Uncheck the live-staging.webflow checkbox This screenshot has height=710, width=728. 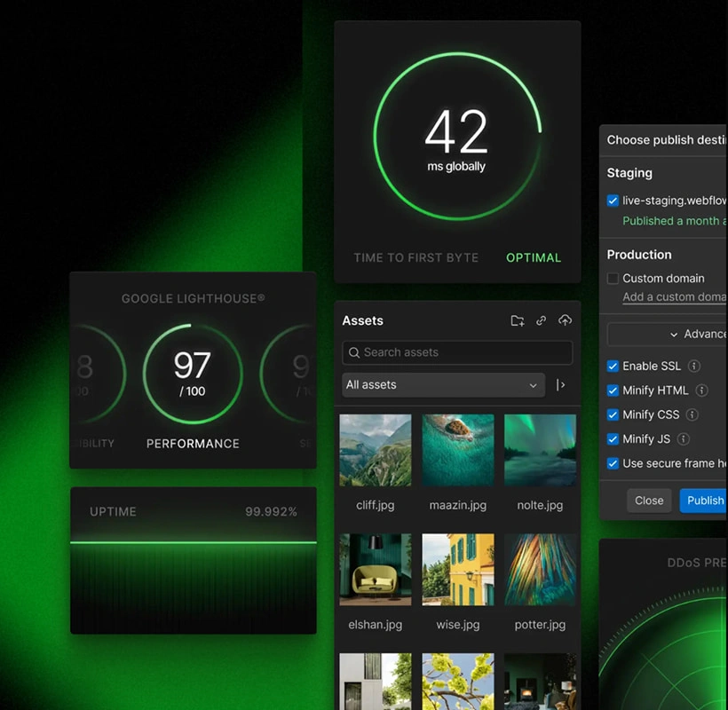[613, 201]
